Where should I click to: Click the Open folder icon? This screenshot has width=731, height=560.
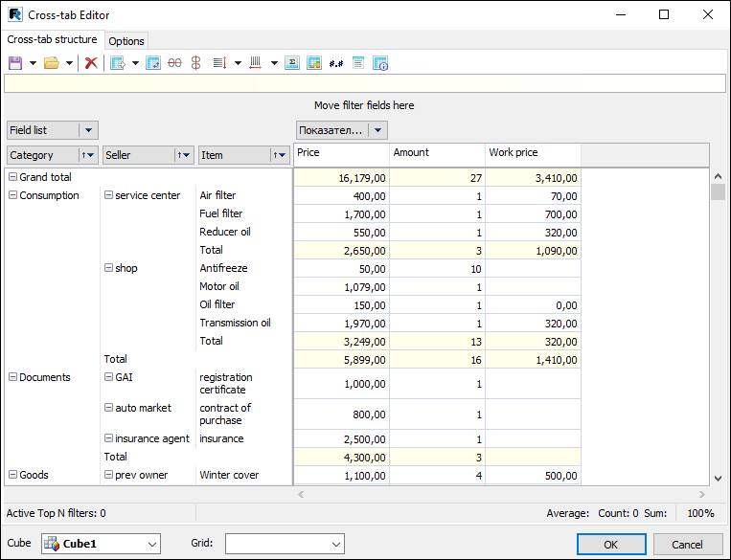(x=52, y=63)
